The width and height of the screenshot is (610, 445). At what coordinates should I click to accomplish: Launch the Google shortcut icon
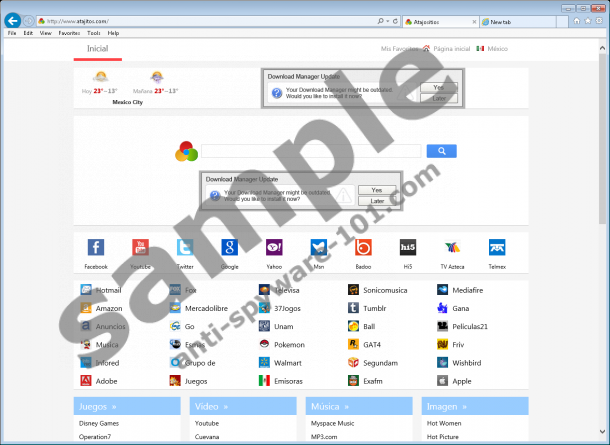tap(229, 248)
